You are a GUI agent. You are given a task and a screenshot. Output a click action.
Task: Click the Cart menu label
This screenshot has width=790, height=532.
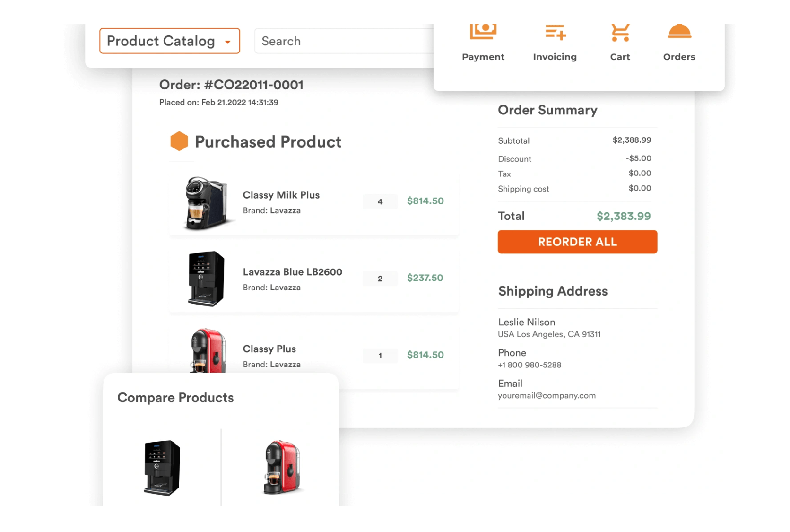(x=620, y=57)
